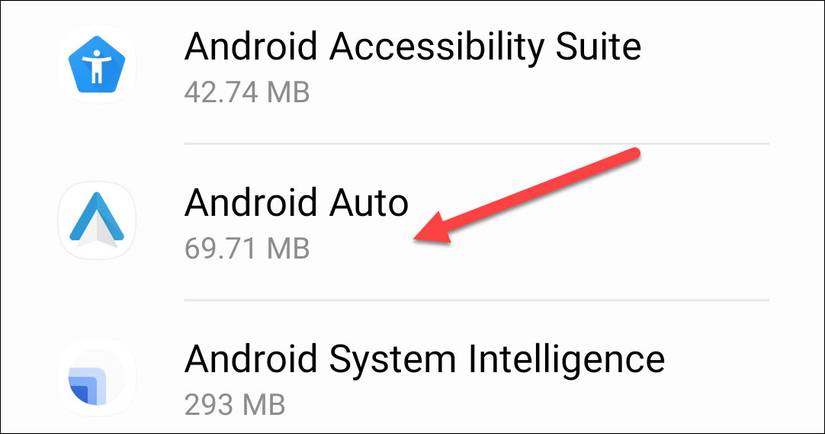Open the Android Auto app entry

tap(412, 221)
